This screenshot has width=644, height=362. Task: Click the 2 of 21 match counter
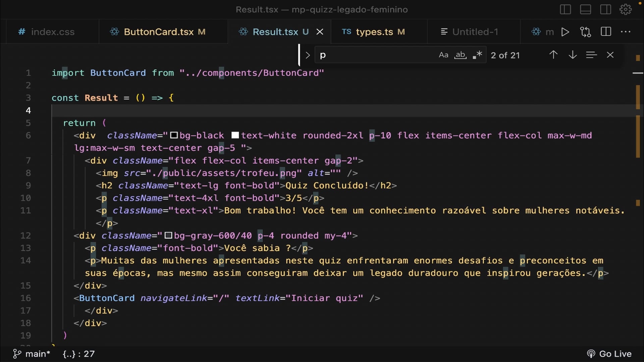click(x=505, y=55)
